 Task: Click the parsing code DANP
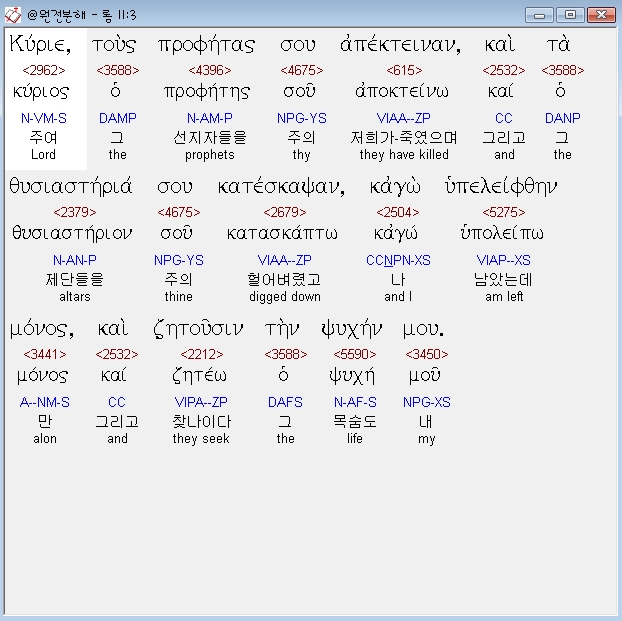click(562, 118)
